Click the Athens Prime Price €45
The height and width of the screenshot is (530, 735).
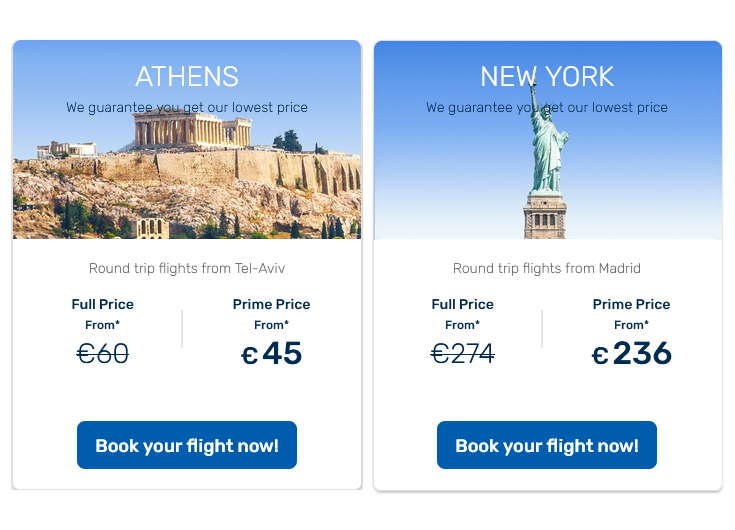[271, 353]
